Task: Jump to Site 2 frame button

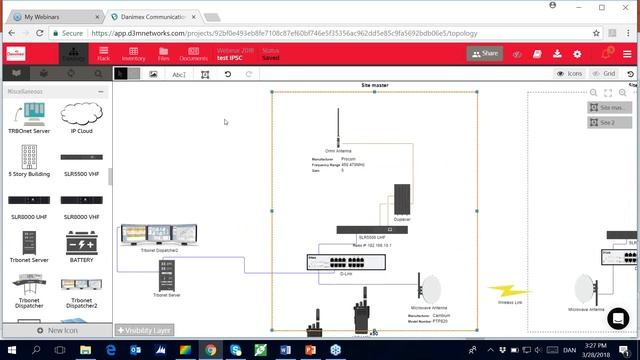Action: pyautogui.click(x=609, y=122)
